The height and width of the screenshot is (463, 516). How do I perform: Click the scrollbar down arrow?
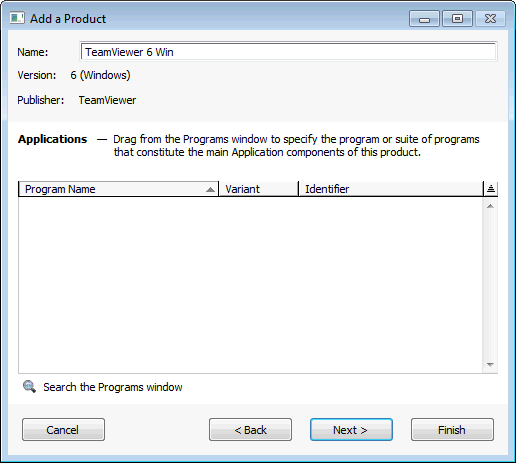[x=490, y=365]
